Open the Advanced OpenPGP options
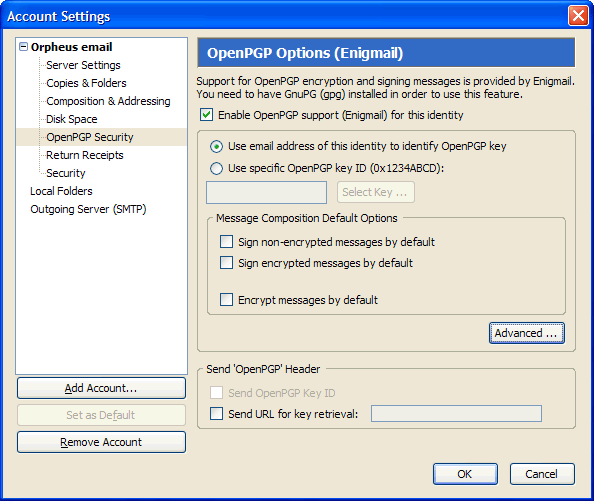This screenshot has height=501, width=594. coord(527,333)
